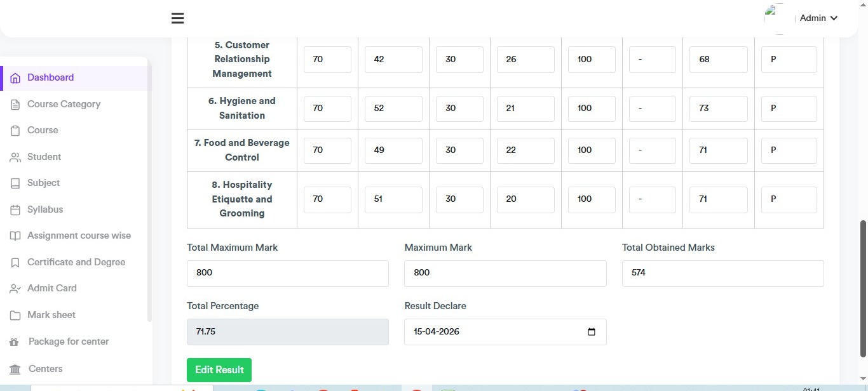
Task: Open the Dashboard home icon
Action: (15, 78)
